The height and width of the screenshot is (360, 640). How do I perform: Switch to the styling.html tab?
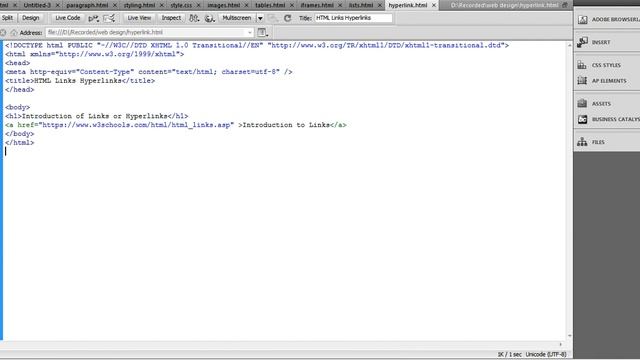[139, 5]
